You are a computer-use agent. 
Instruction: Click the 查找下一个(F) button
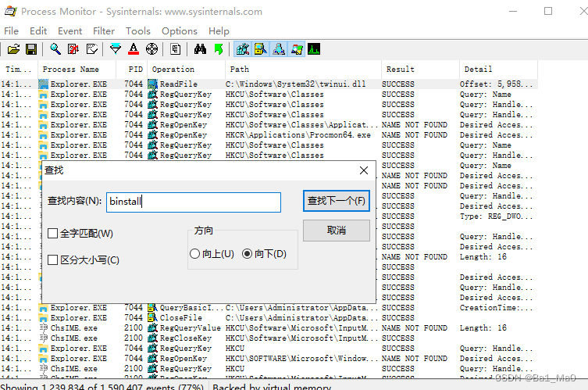coord(337,201)
